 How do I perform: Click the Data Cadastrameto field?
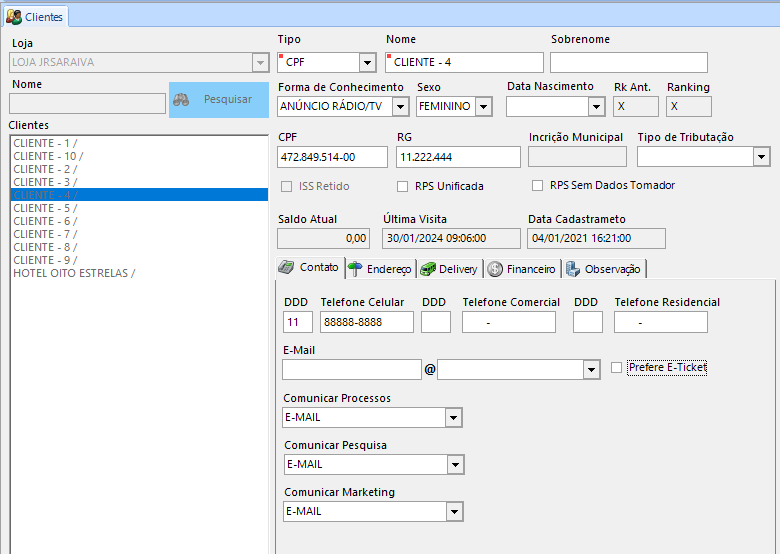point(596,239)
